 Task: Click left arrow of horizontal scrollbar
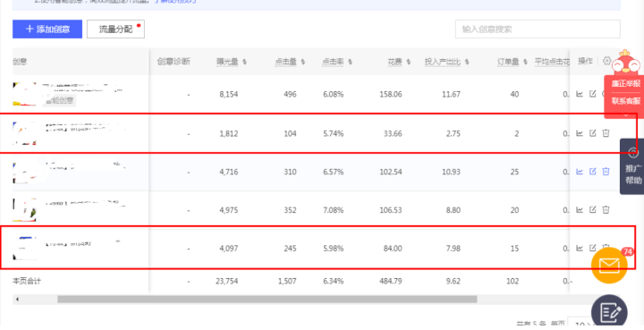17,300
